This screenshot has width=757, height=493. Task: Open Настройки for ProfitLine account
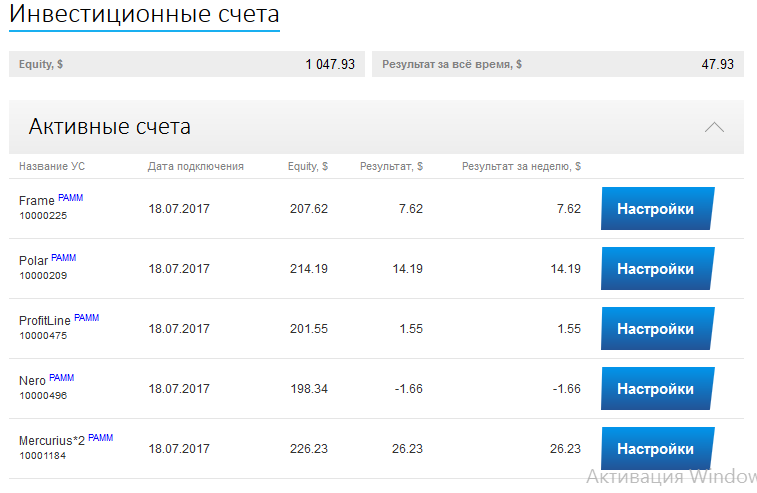[x=656, y=329]
